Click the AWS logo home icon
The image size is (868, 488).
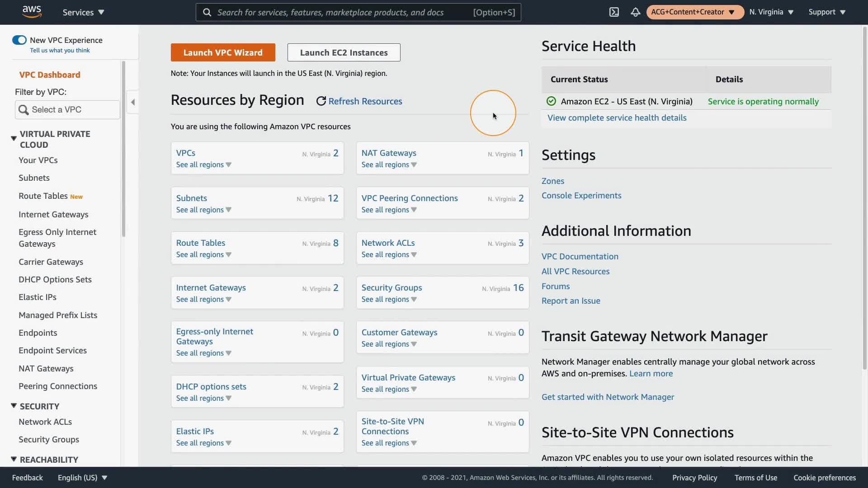pos(32,12)
